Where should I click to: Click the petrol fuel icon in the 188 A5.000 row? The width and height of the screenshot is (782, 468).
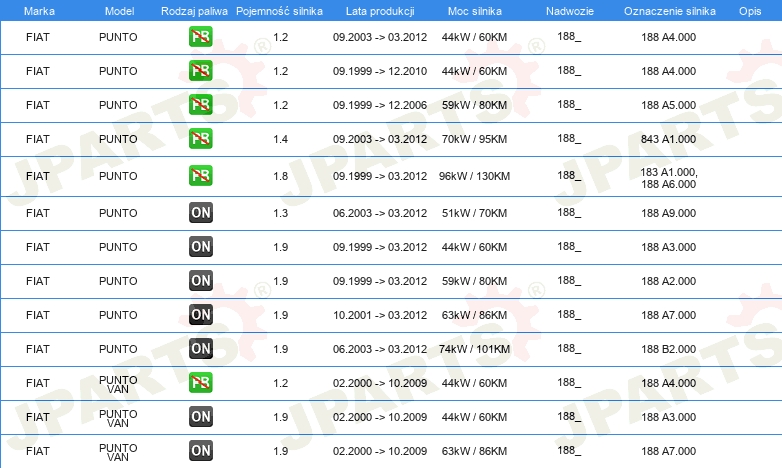200,105
